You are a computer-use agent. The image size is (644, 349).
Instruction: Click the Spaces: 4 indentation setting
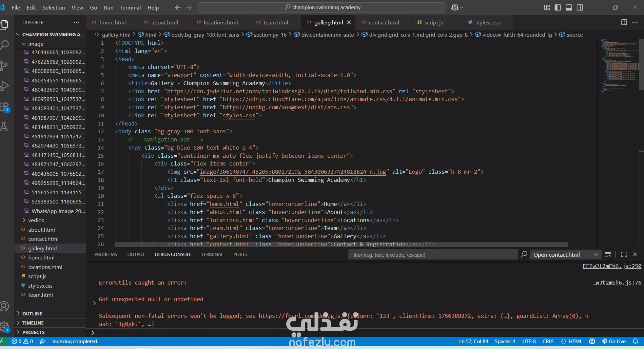(x=505, y=342)
